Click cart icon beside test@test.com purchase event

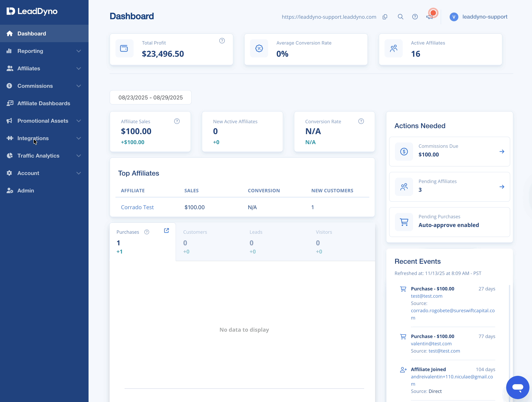point(403,289)
